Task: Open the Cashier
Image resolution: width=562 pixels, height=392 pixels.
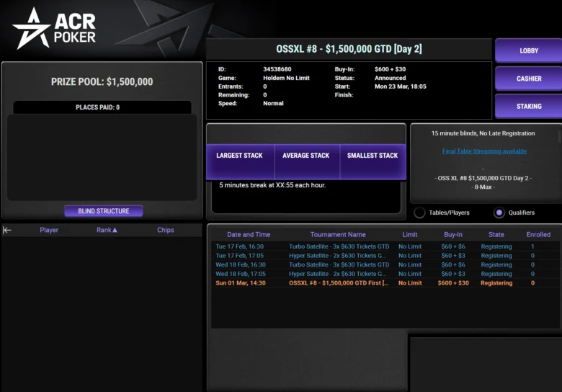Action: pos(529,79)
